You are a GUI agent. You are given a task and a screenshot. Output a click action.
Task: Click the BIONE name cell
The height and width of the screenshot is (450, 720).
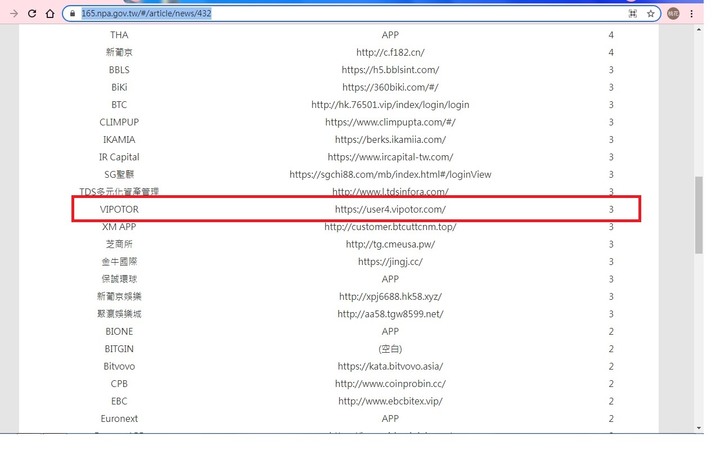[119, 332]
